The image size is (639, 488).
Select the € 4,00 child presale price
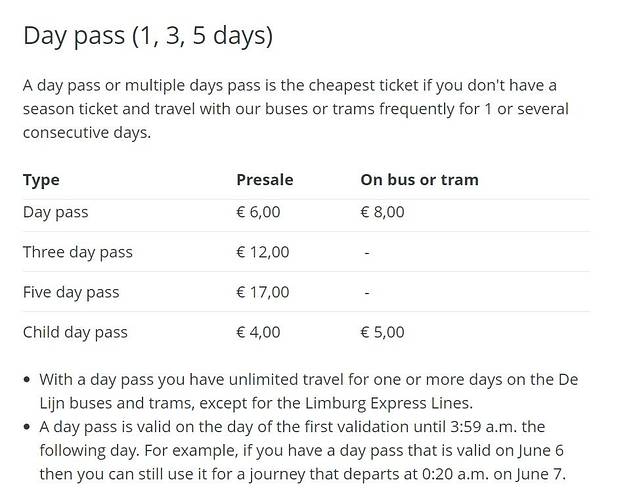[258, 332]
